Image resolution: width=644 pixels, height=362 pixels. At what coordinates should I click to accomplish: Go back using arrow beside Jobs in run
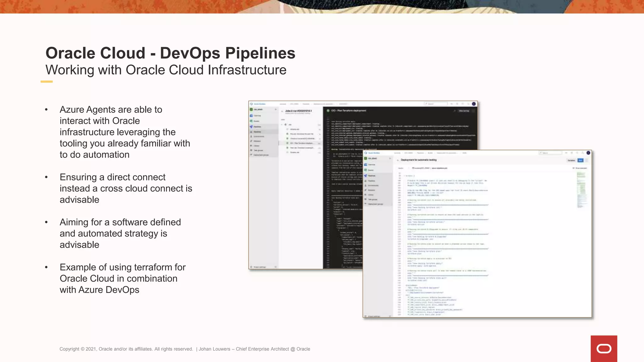[282, 111]
